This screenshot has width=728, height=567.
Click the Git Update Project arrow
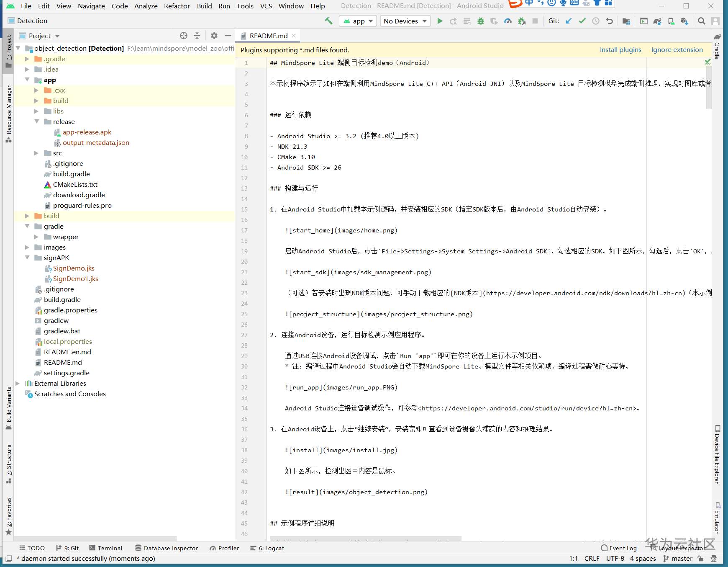click(569, 21)
